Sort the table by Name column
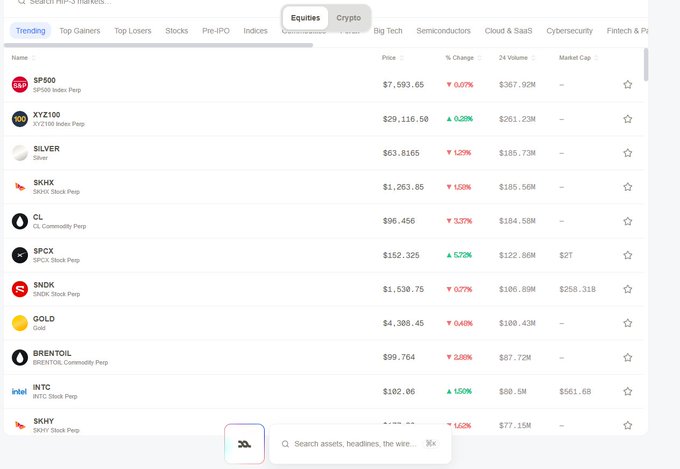The image size is (680, 469). point(23,58)
